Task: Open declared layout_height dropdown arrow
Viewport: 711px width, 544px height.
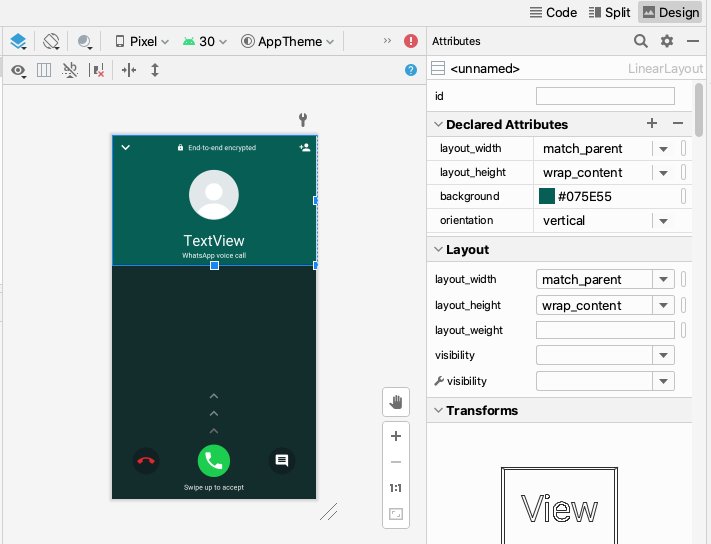Action: (663, 173)
